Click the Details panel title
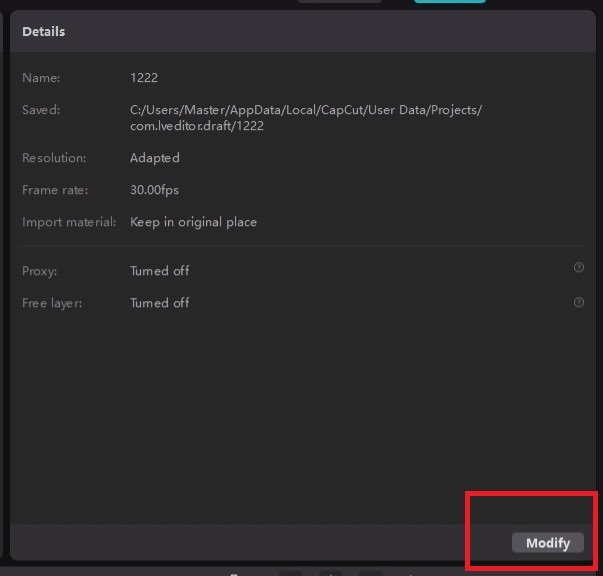Viewport: 603px width, 576px height. [43, 32]
